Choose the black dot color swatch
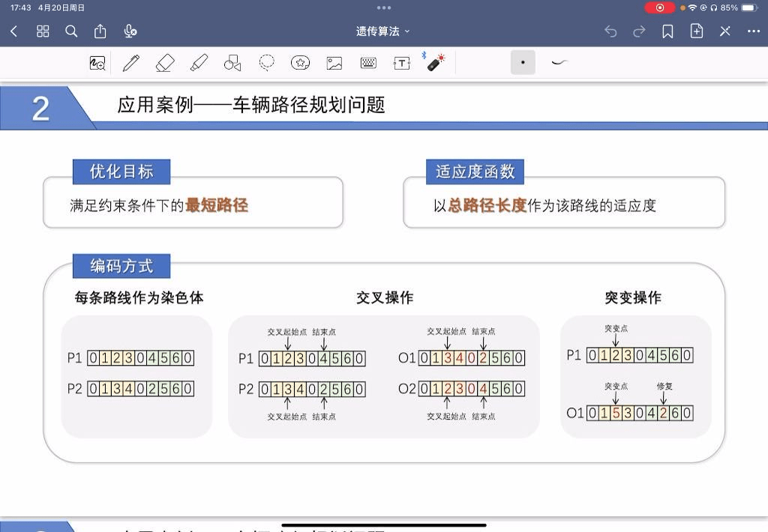The height and width of the screenshot is (532, 768). 523,63
